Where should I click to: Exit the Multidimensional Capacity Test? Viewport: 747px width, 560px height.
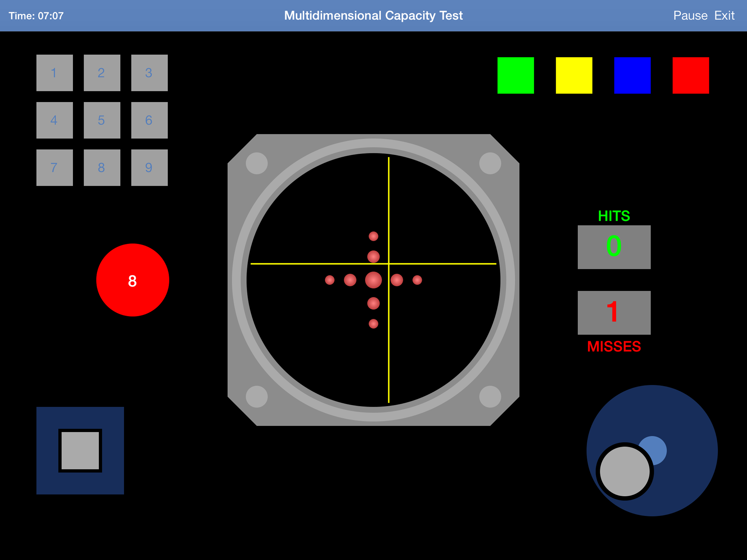(x=724, y=16)
